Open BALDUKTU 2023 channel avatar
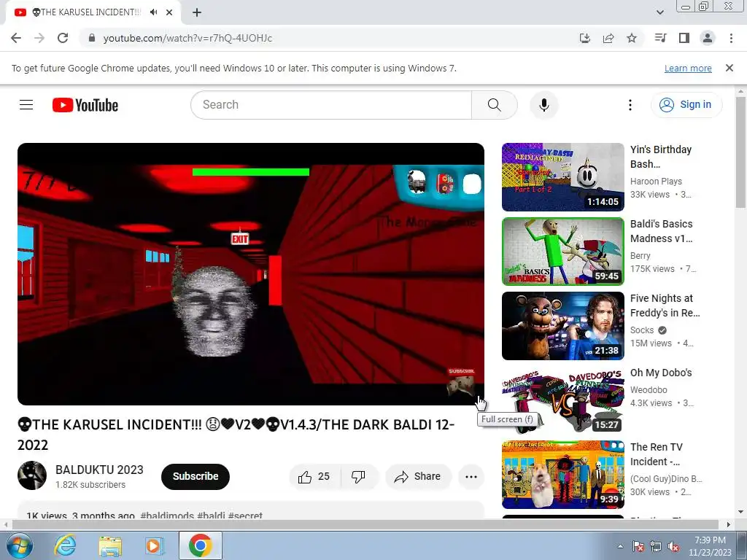The image size is (747, 560). tap(32, 475)
